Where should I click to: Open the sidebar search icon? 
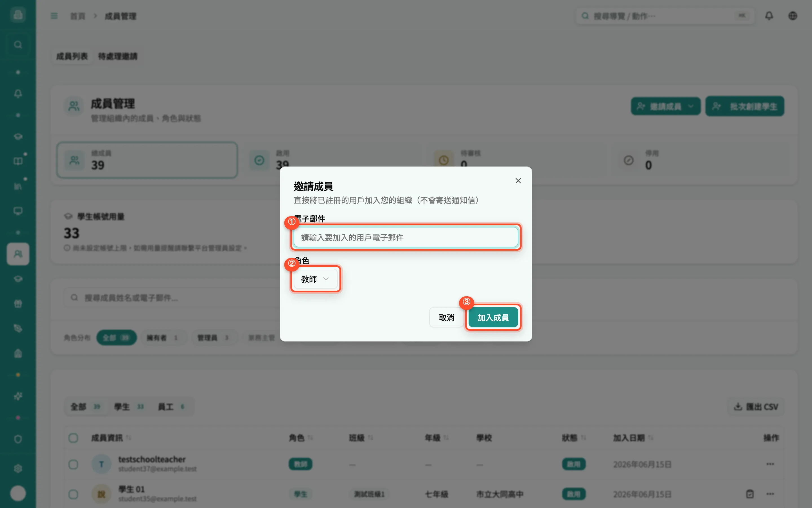pyautogui.click(x=18, y=45)
